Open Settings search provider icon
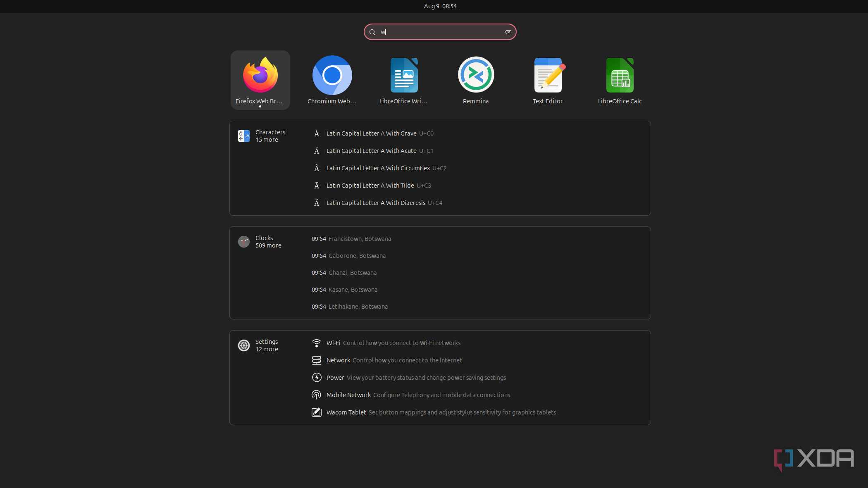 244,345
